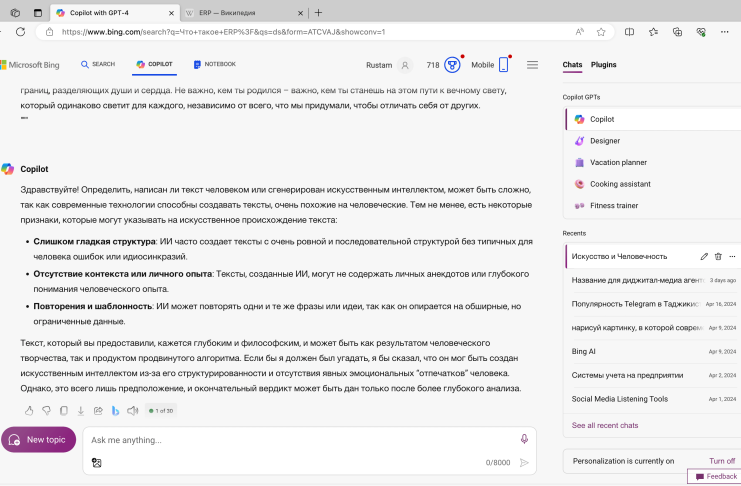Switch to Chats panel tab
The height and width of the screenshot is (486, 741).
572,65
